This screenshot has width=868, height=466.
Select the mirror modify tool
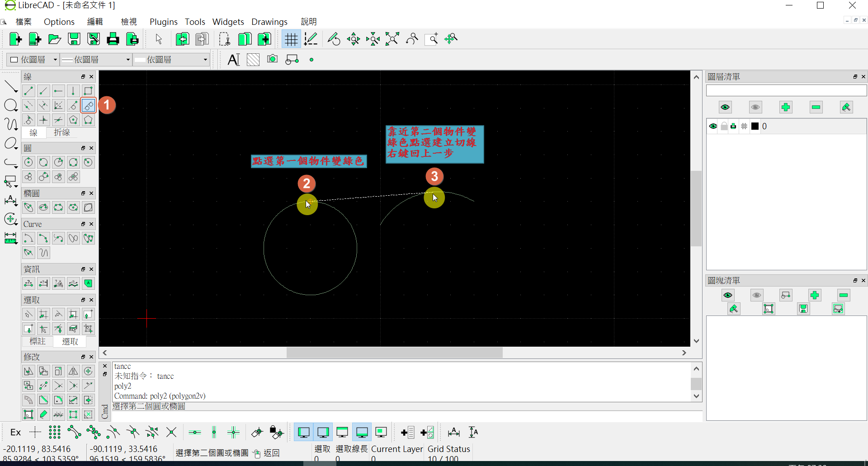pyautogui.click(x=73, y=371)
